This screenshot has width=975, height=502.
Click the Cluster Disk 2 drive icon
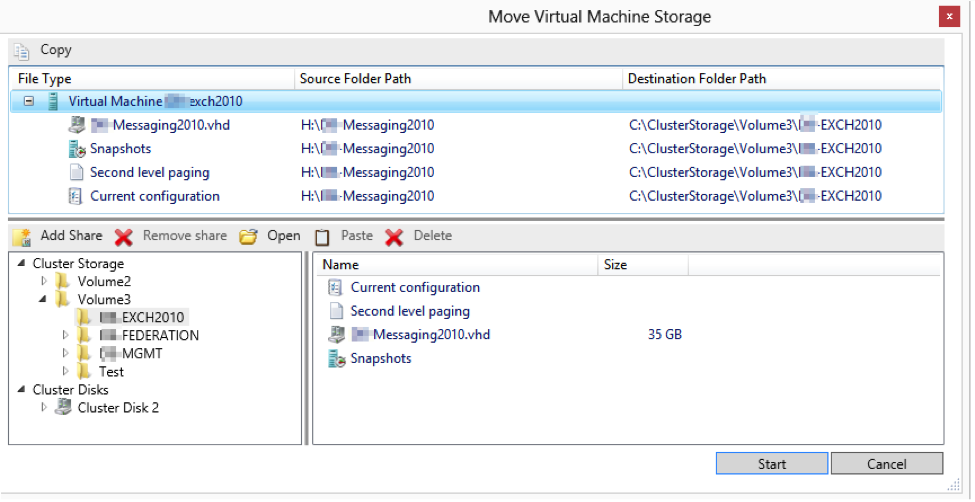[x=63, y=407]
